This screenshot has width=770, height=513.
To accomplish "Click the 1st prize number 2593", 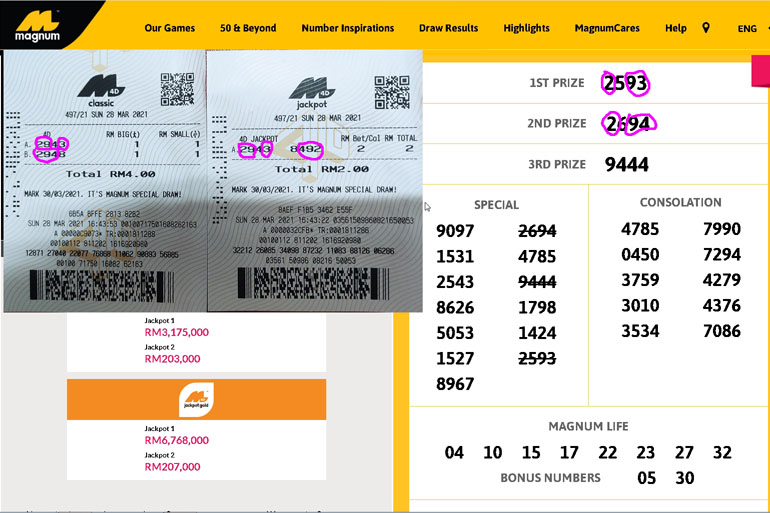I will click(626, 83).
